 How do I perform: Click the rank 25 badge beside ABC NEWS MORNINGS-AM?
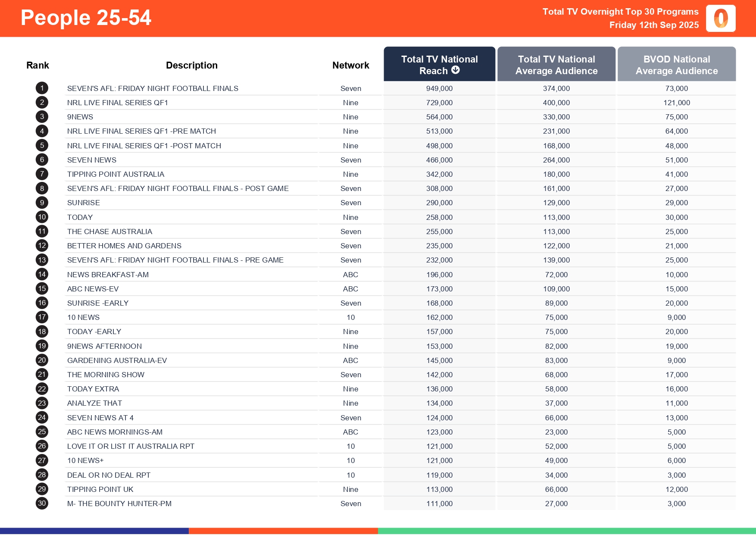coord(42,432)
